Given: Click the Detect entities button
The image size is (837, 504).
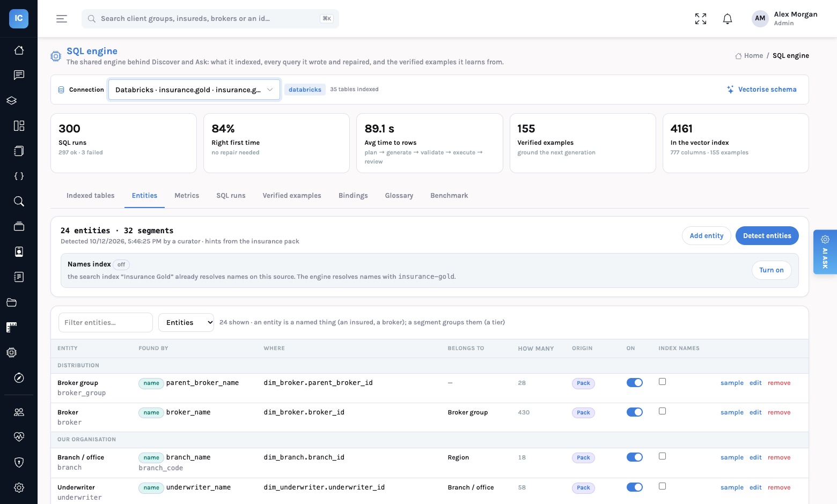Looking at the screenshot, I should [x=767, y=236].
